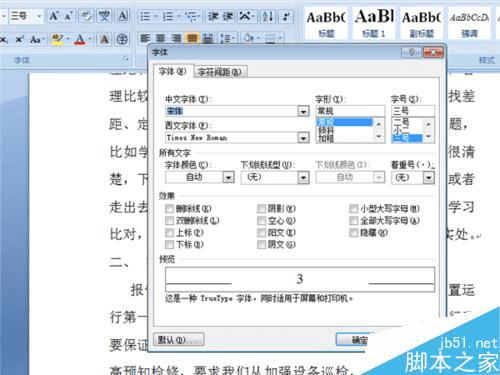Screen dimensions: 500x375
Task: Click the Increase Indent icon
Action: coord(228,16)
